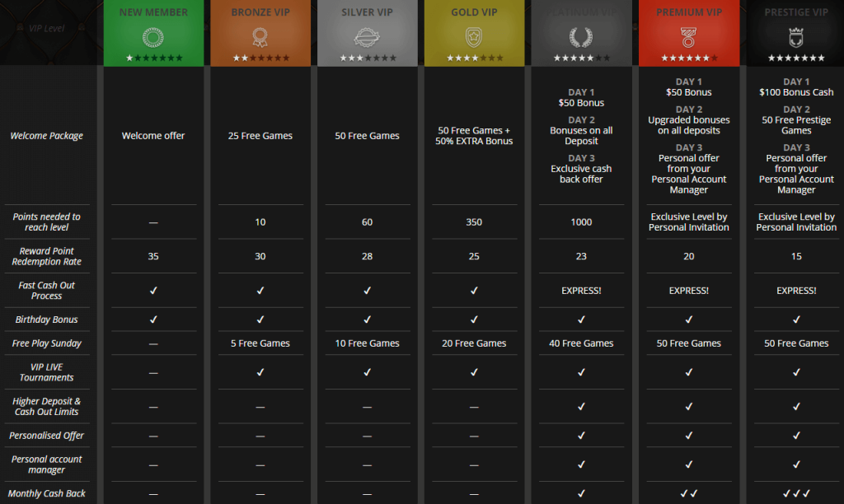Screen dimensions: 844x504
Task: Click the Birthday Bonus row label
Action: pos(47,320)
